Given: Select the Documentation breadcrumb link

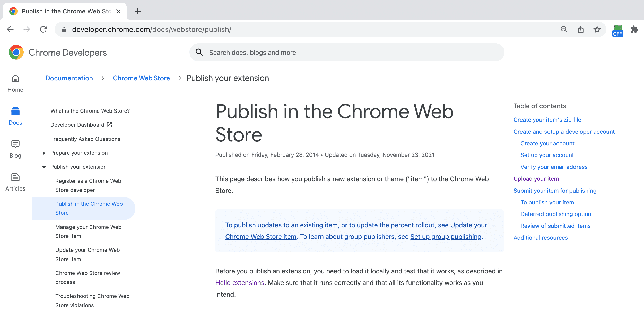Looking at the screenshot, I should click(68, 78).
